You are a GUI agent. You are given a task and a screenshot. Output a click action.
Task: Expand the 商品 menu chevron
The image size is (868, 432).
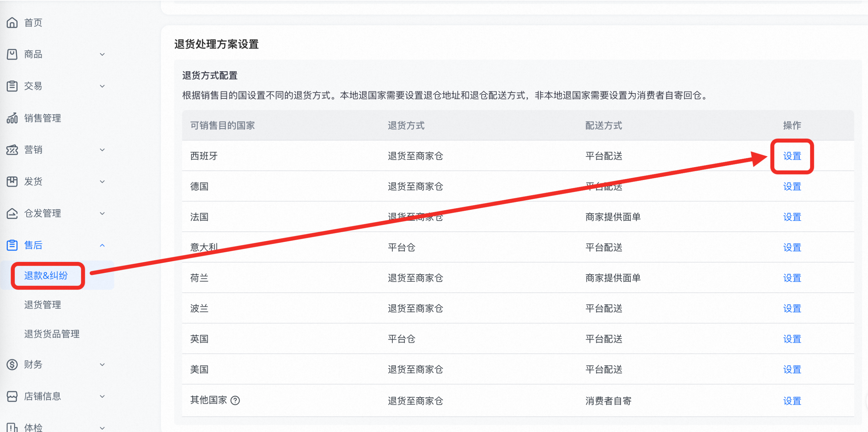pyautogui.click(x=102, y=54)
